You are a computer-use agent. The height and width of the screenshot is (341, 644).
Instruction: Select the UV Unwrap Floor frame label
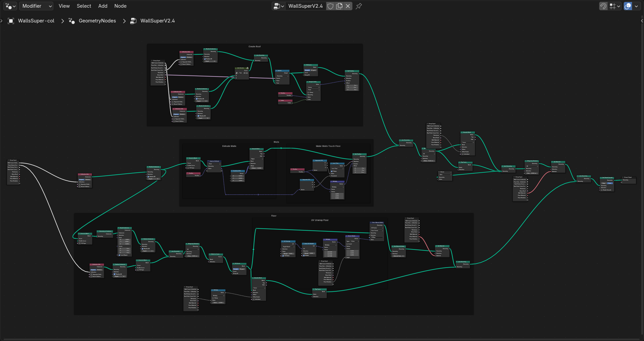320,220
